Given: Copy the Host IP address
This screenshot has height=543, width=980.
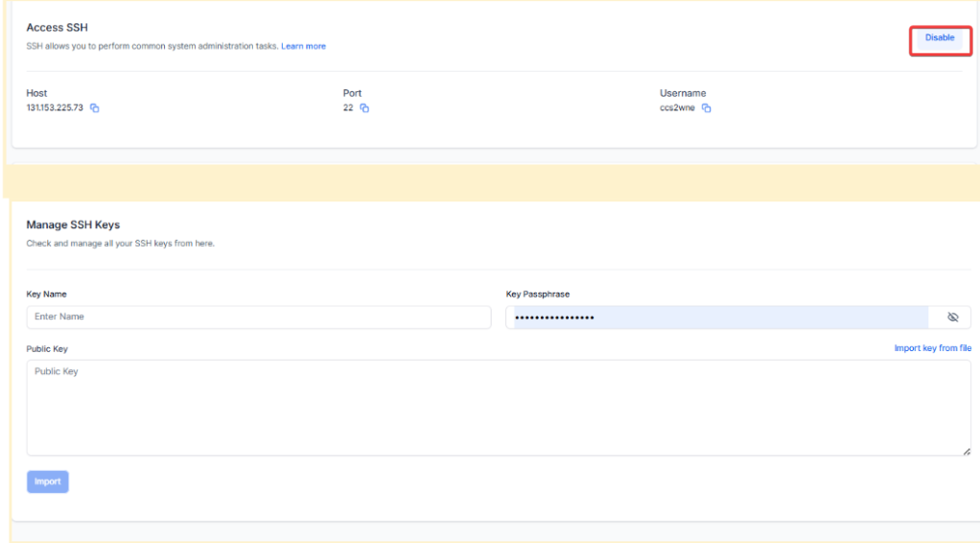Looking at the screenshot, I should [x=95, y=108].
